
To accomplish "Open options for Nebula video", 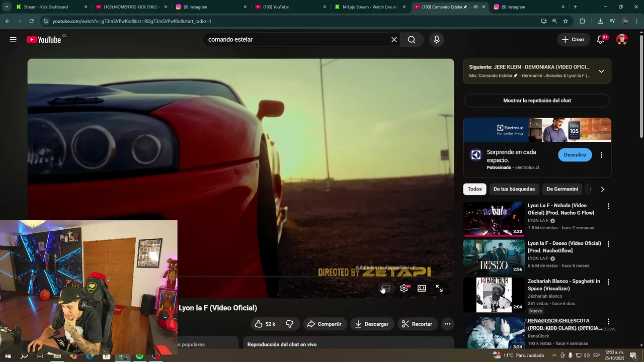I will pyautogui.click(x=608, y=206).
